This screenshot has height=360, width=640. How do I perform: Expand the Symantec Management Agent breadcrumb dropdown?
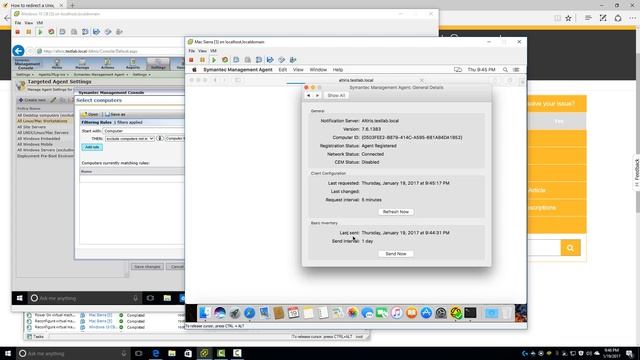click(x=101, y=75)
